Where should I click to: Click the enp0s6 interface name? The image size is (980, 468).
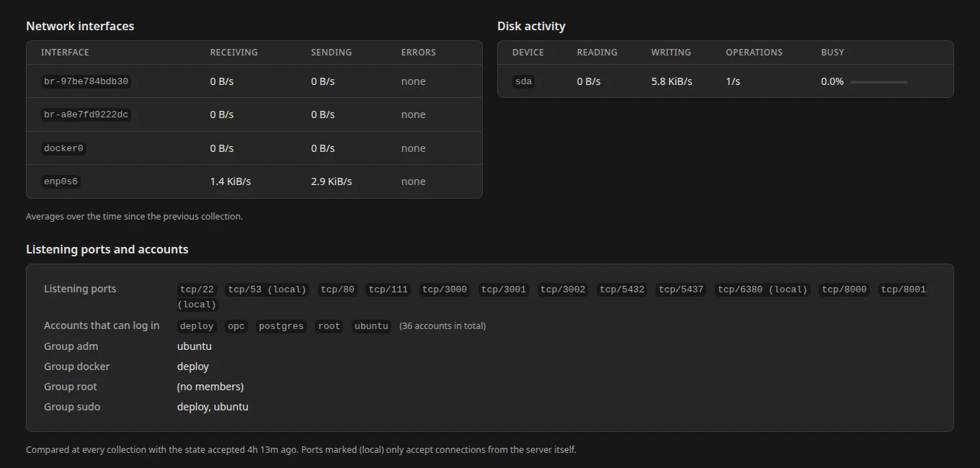click(x=61, y=181)
